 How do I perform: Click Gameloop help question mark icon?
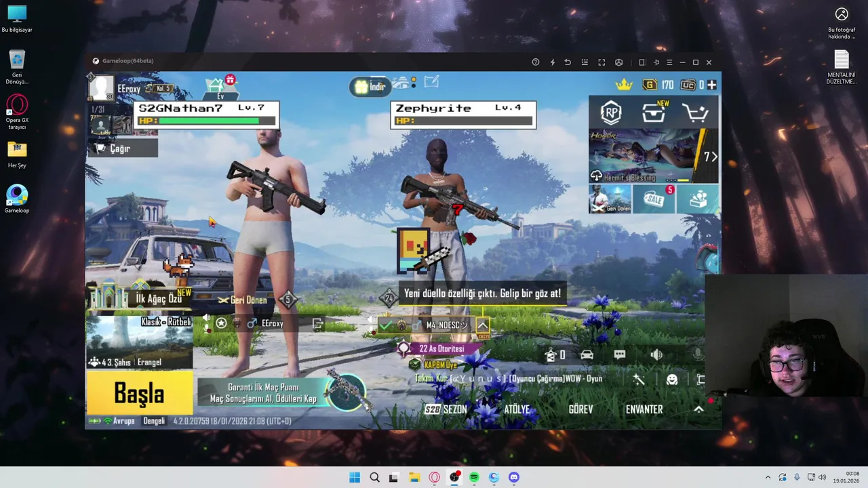point(536,62)
